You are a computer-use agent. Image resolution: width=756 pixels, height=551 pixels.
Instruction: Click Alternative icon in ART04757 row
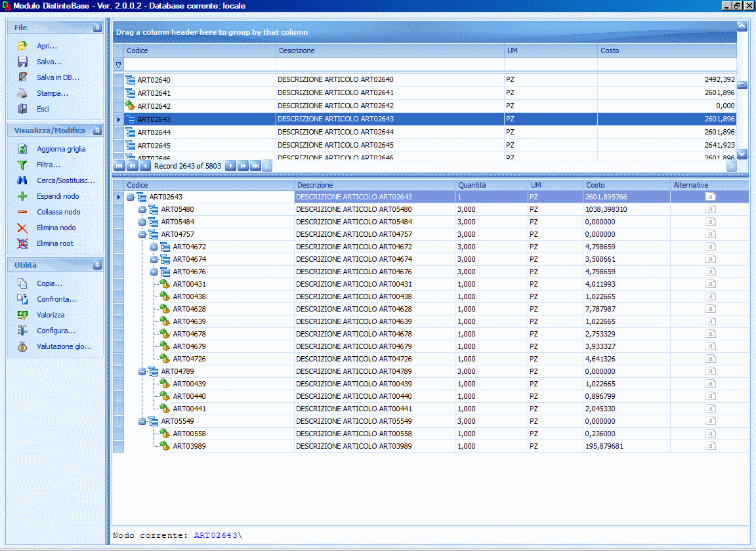(710, 234)
